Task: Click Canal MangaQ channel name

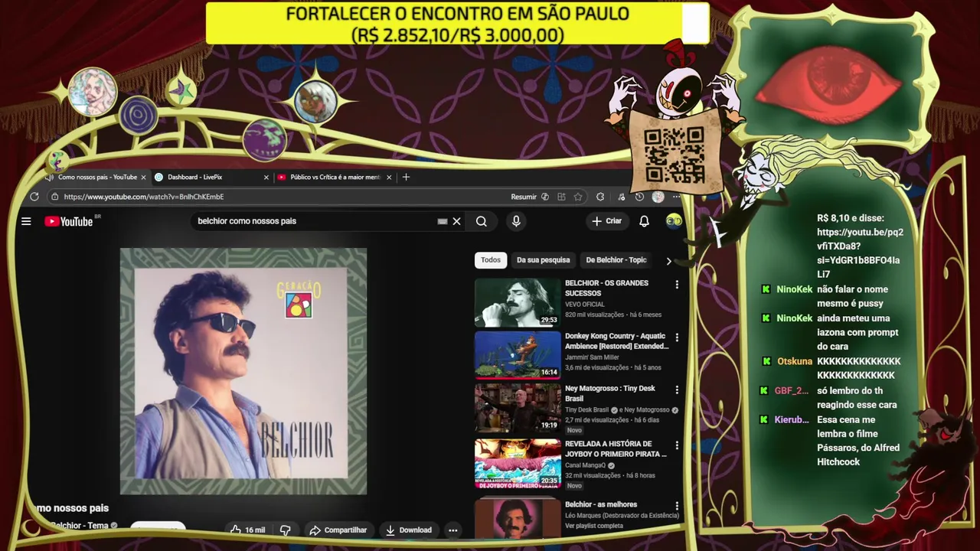Action: coord(585,465)
